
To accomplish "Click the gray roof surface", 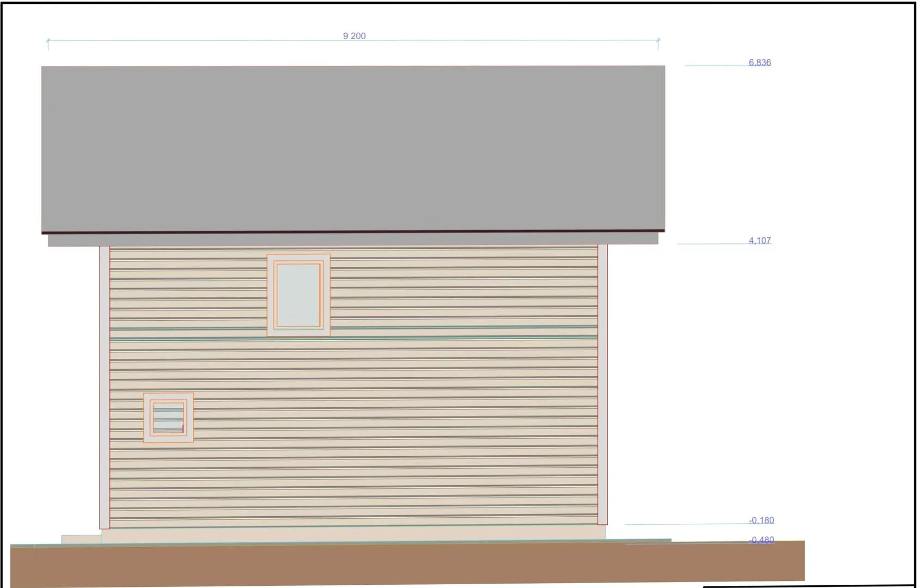I will pos(353,148).
